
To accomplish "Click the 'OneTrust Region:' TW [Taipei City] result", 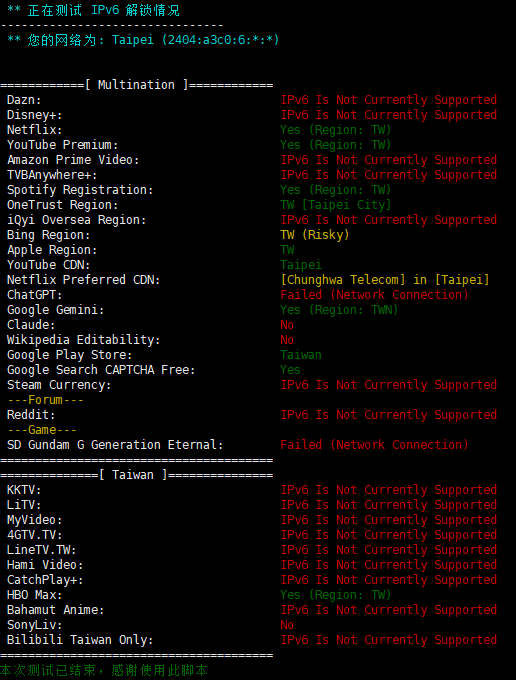I will (336, 205).
